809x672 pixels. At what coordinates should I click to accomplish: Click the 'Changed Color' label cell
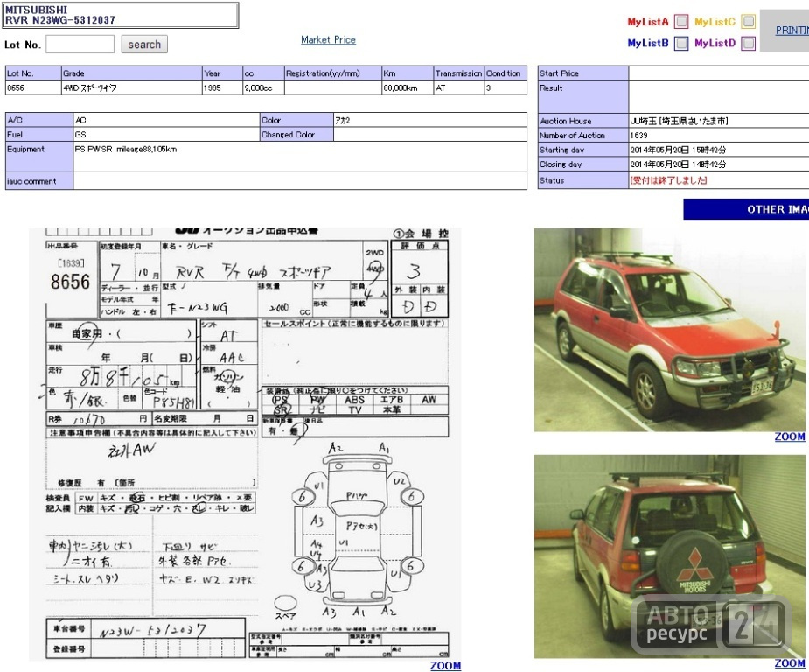tap(296, 134)
